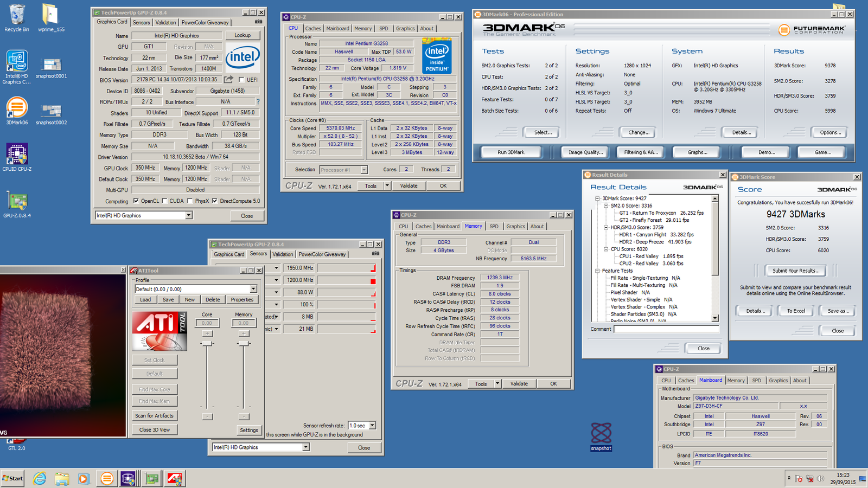
Task: Expand the Sensor refresh rate dropdown
Action: tap(372, 426)
